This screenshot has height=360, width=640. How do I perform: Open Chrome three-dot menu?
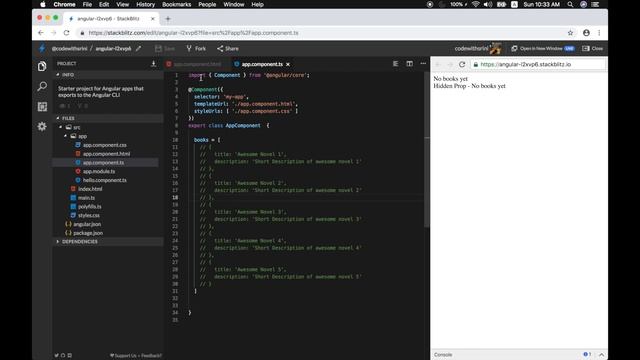click(599, 33)
